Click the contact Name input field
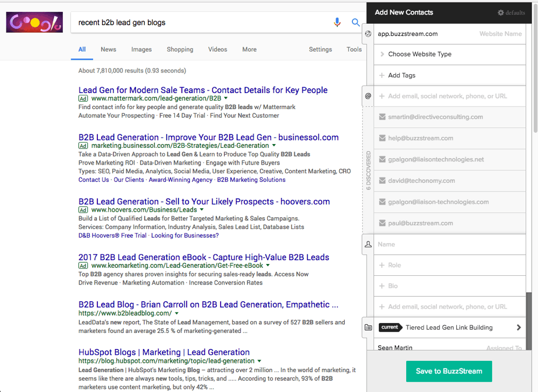Screen dimensions: 538x392 coord(449,245)
